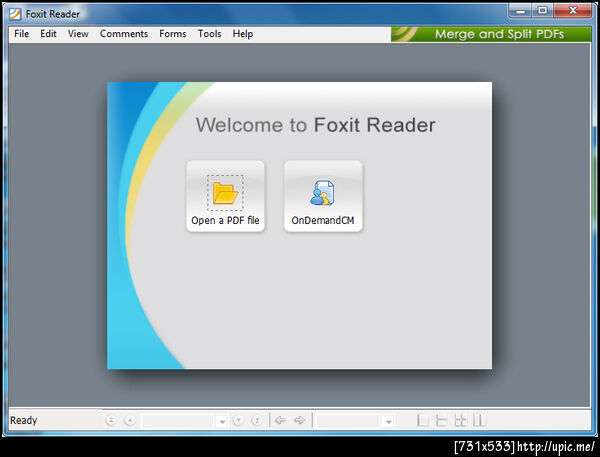The height and width of the screenshot is (457, 600).
Task: Click the previous view left arrow
Action: (x=280, y=420)
